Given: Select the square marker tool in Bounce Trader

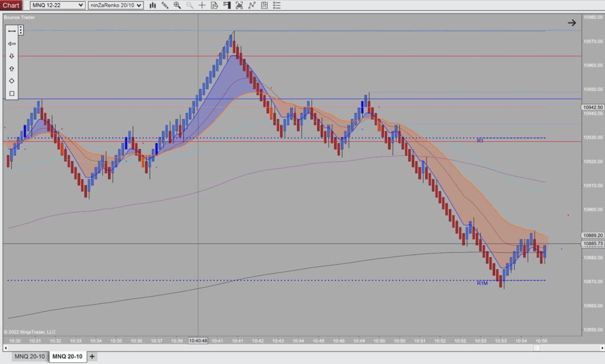Looking at the screenshot, I should (11, 93).
